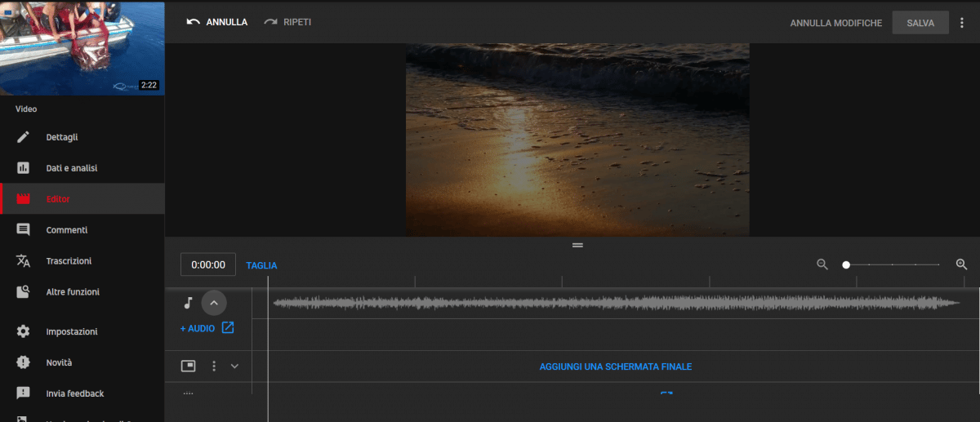Click the zoom in magnifier icon
Image resolution: width=980 pixels, height=422 pixels.
coord(961,264)
